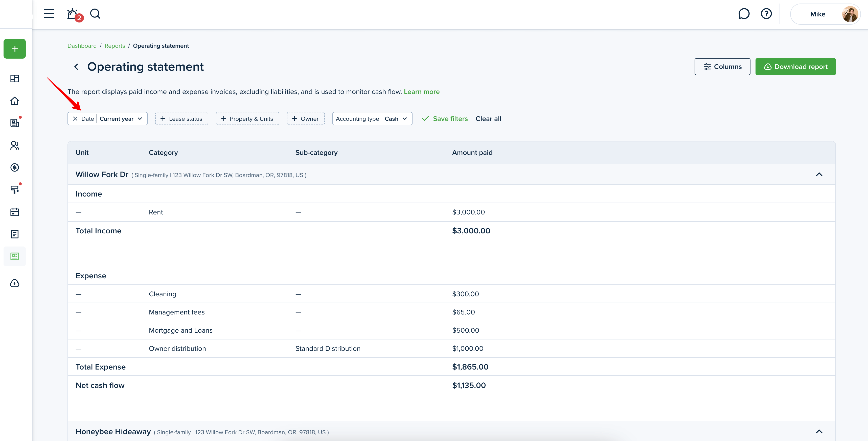Click the Amount paid column header

[x=472, y=153]
